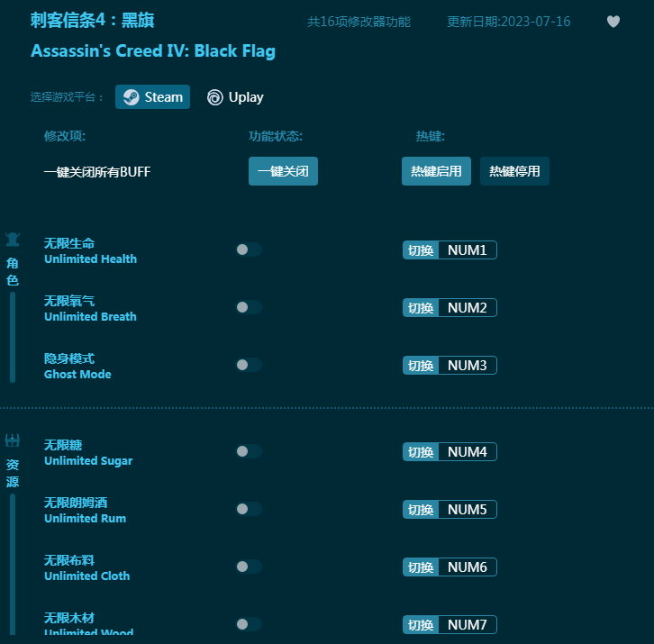The height and width of the screenshot is (644, 654).
Task: Select the Steam platform tab
Action: 152,96
